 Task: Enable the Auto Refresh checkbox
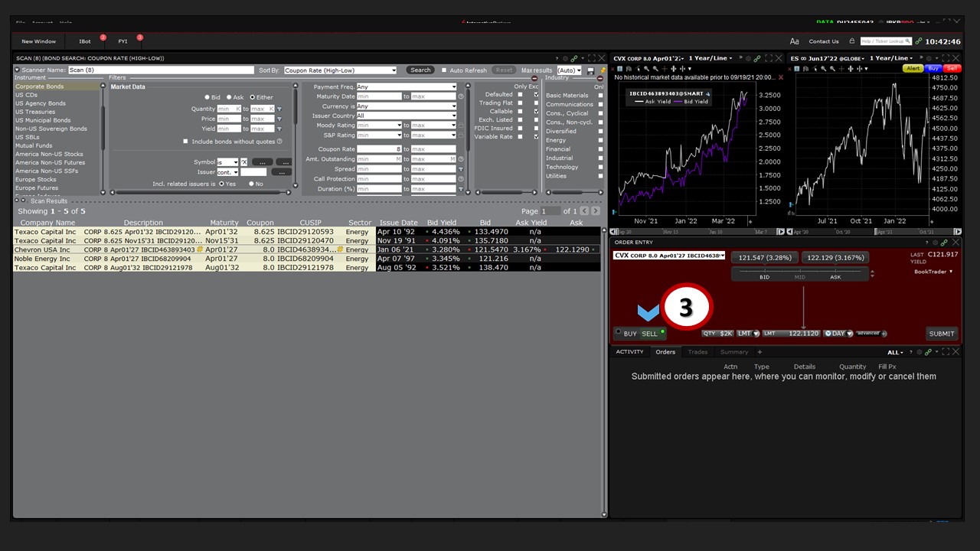click(x=444, y=70)
